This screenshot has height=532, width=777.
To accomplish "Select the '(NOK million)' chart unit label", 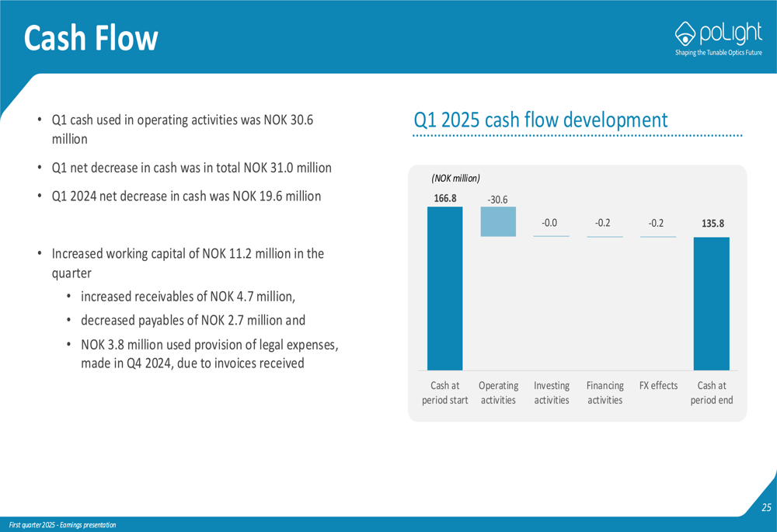I will click(455, 179).
